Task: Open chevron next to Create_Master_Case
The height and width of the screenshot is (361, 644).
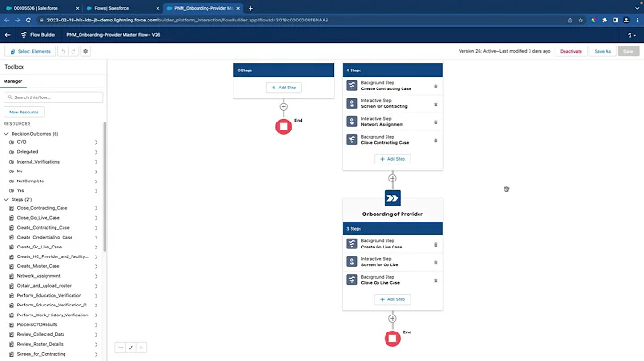Action: (x=96, y=266)
